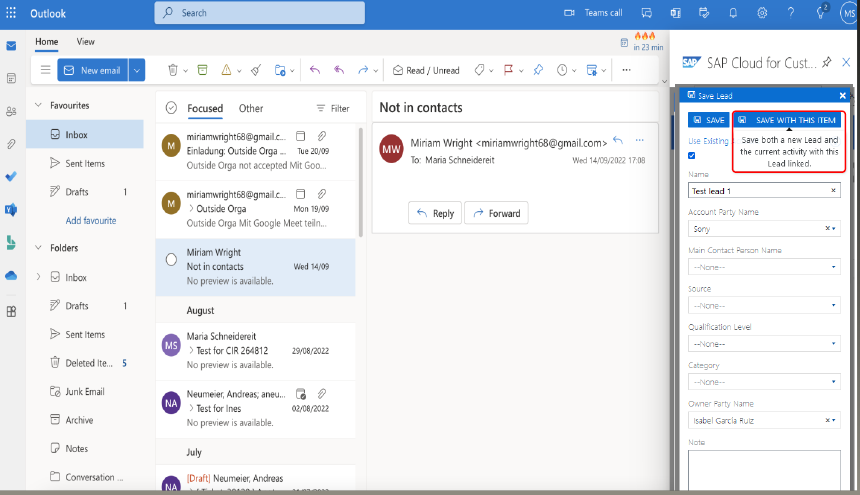Click the Sweep broom icon

(x=256, y=70)
